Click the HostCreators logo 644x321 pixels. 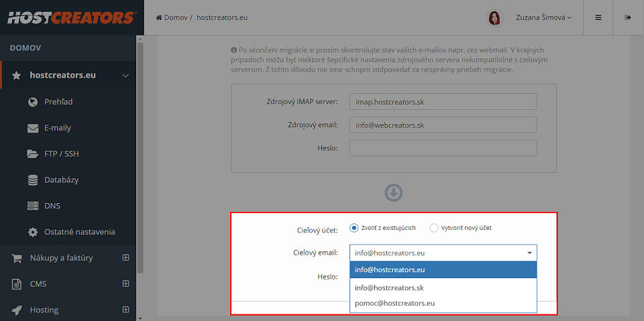(72, 17)
